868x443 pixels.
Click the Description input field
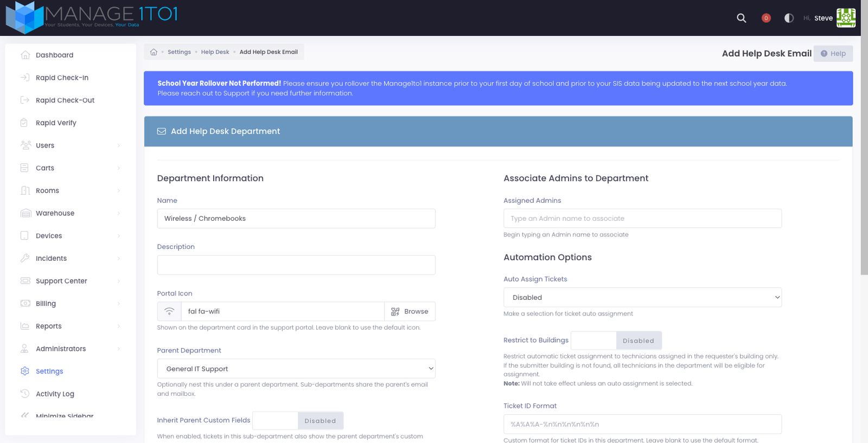pyautogui.click(x=296, y=265)
